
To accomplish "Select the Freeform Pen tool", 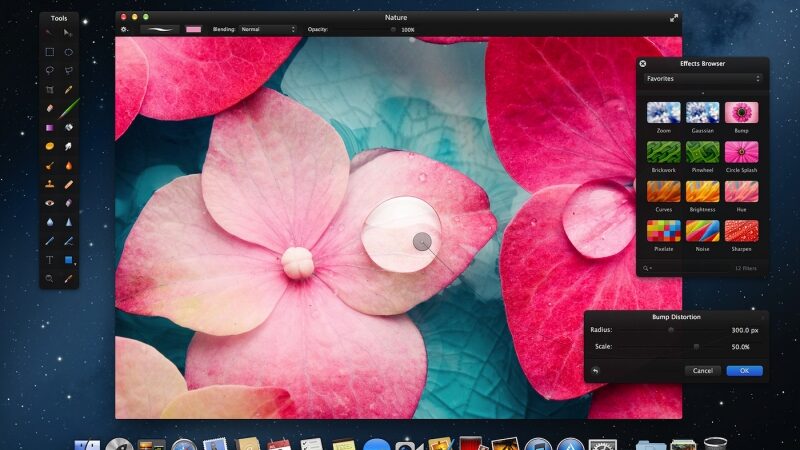I will pyautogui.click(x=68, y=241).
